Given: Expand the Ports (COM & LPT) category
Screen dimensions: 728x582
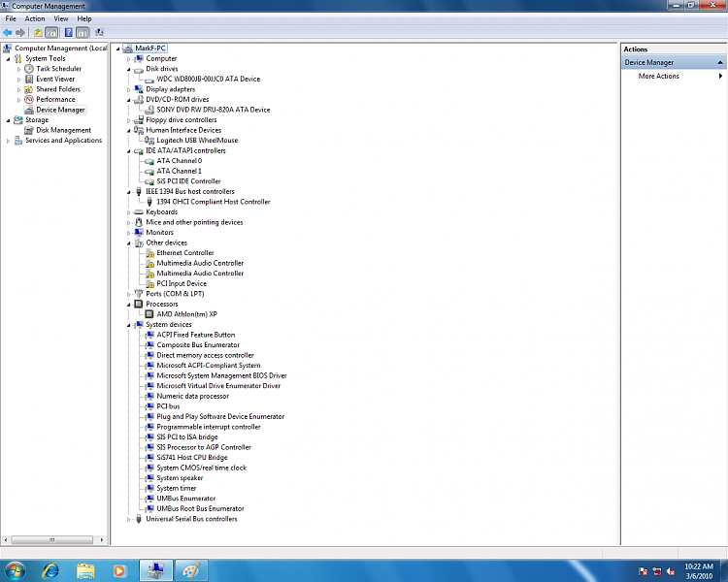Looking at the screenshot, I should (128, 294).
